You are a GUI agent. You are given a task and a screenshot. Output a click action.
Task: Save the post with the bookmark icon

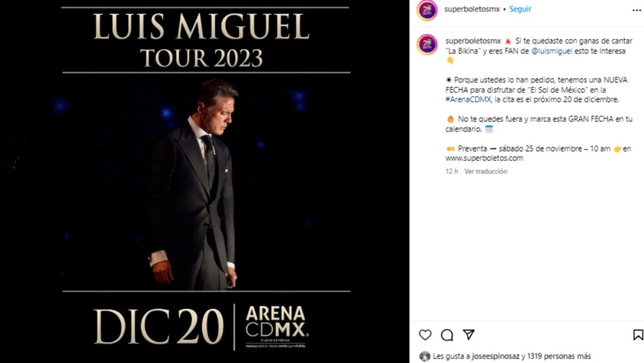(638, 335)
